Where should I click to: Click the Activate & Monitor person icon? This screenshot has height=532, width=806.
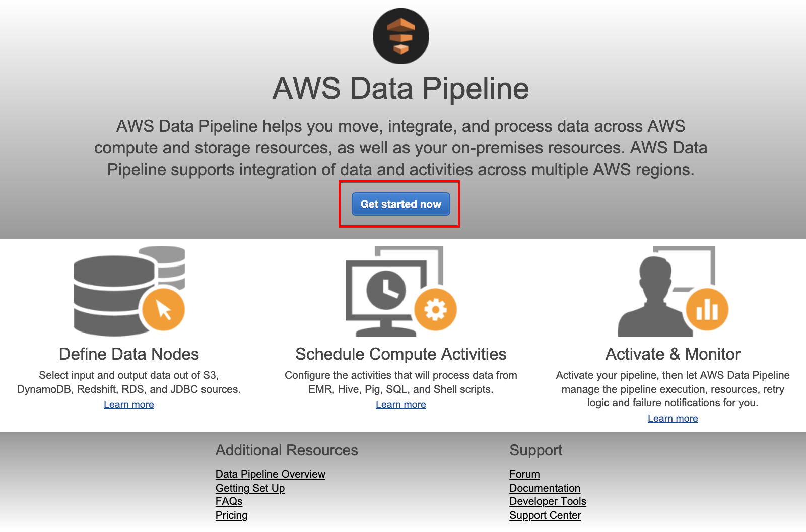[x=673, y=291]
